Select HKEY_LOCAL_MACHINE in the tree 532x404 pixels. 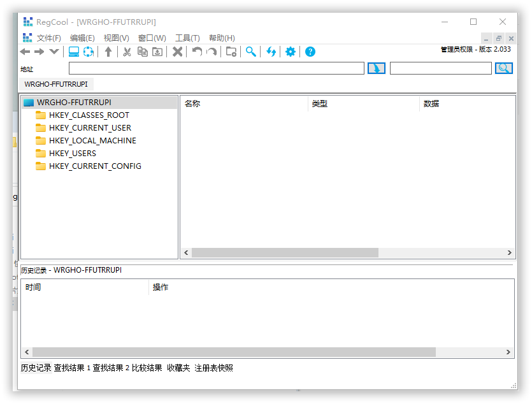click(92, 141)
